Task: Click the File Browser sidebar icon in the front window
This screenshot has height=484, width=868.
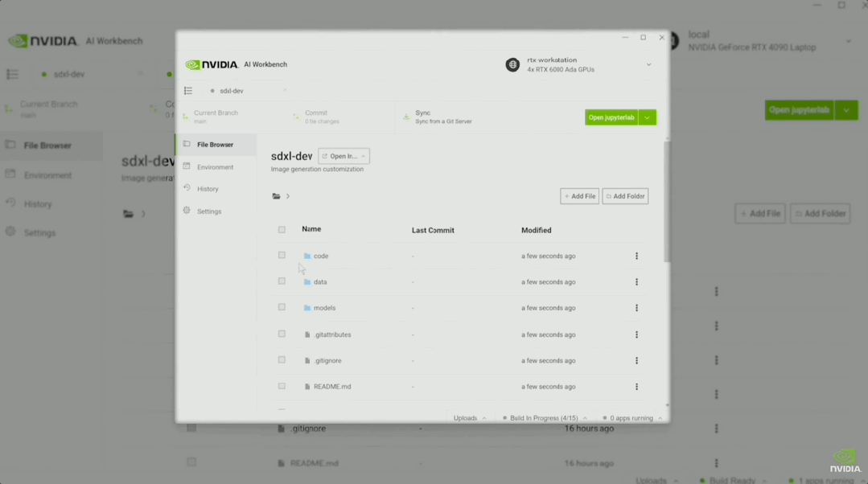Action: pyautogui.click(x=187, y=145)
